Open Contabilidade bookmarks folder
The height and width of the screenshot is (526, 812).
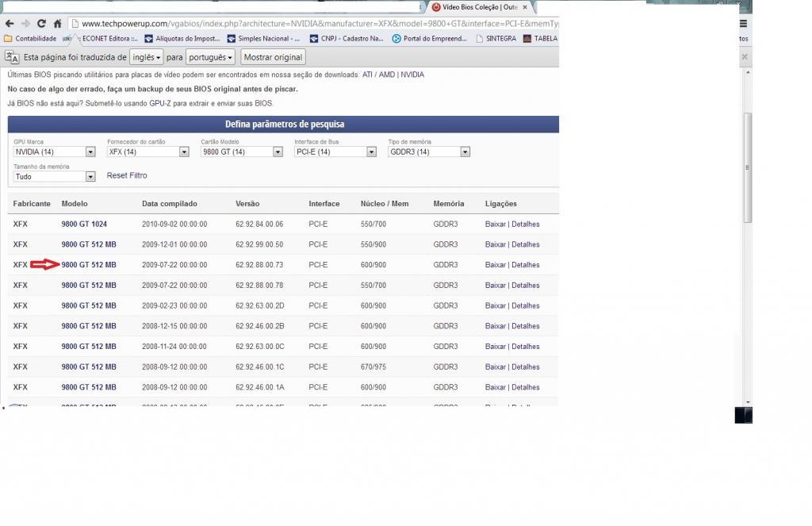click(30, 38)
